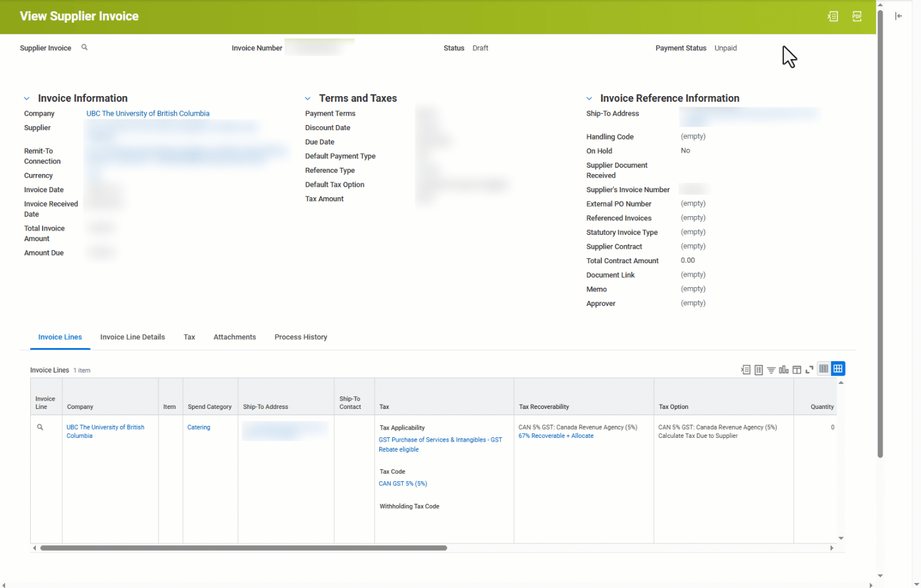Screen dimensions: 921x588
Task: Open the filter options for Invoice Lines
Action: 771,369
